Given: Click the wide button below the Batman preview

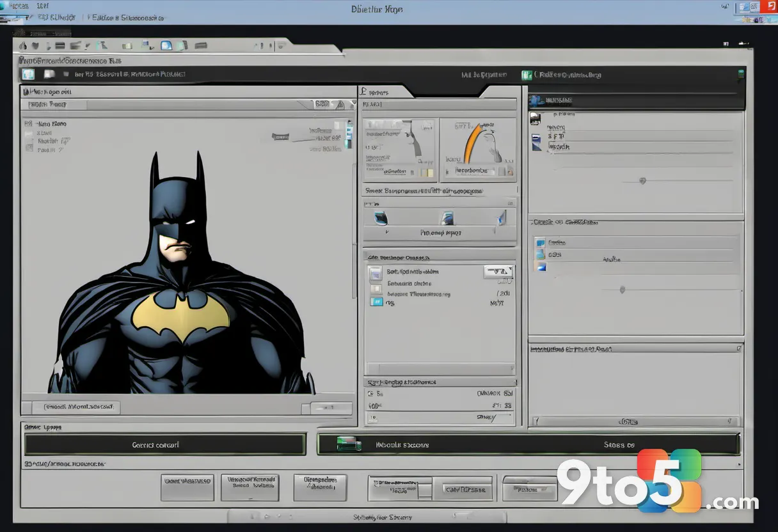Looking at the screenshot, I should pyautogui.click(x=76, y=407).
